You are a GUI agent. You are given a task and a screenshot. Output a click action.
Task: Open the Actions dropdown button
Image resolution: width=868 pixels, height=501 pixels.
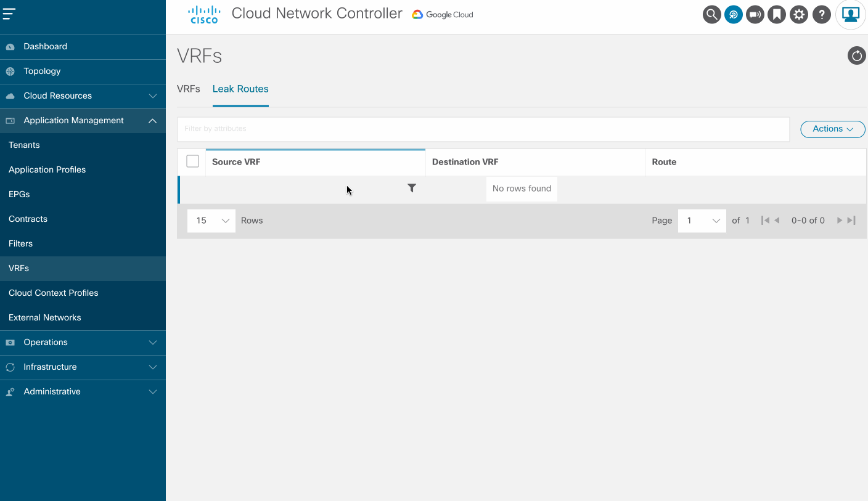(x=832, y=129)
